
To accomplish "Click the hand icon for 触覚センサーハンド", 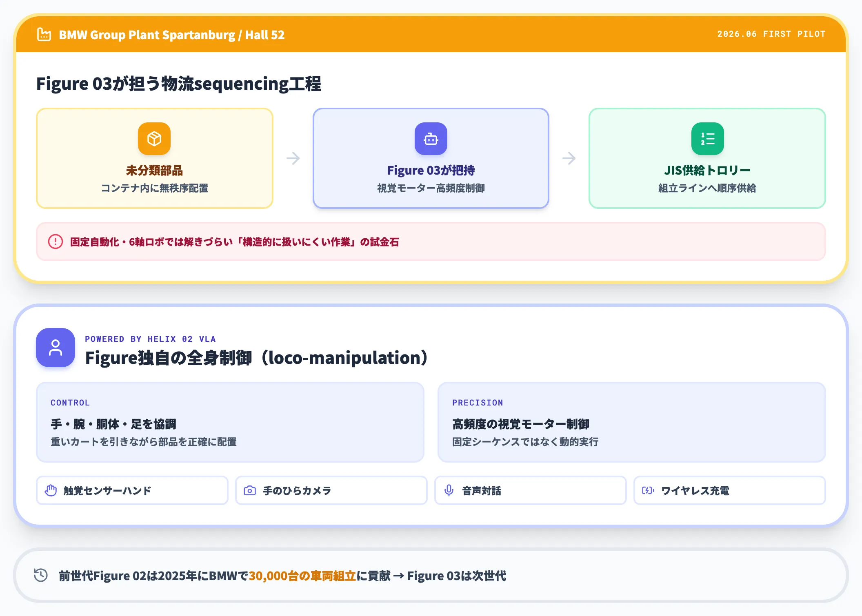I will (x=51, y=490).
